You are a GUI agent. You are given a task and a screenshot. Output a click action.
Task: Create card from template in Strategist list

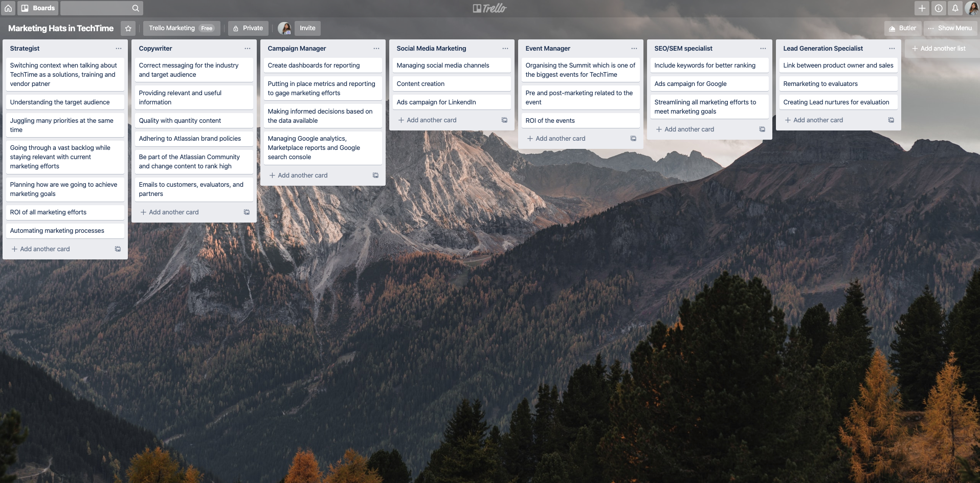click(x=118, y=249)
